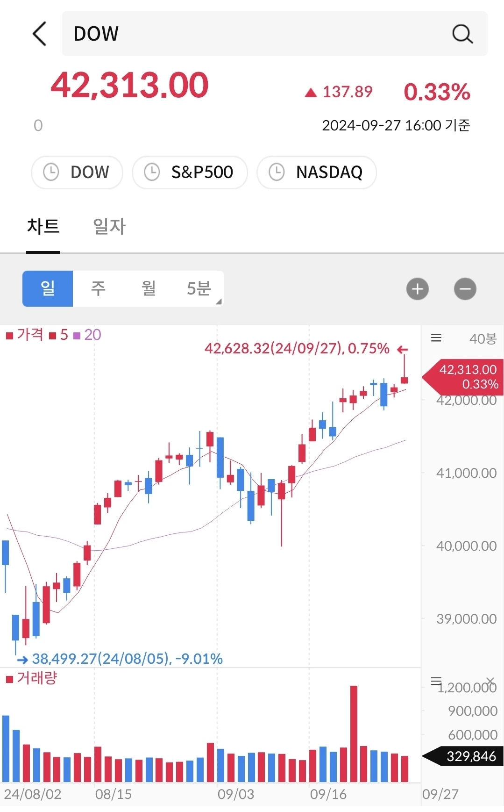Open the 차트 tab
The height and width of the screenshot is (812, 504).
43,227
